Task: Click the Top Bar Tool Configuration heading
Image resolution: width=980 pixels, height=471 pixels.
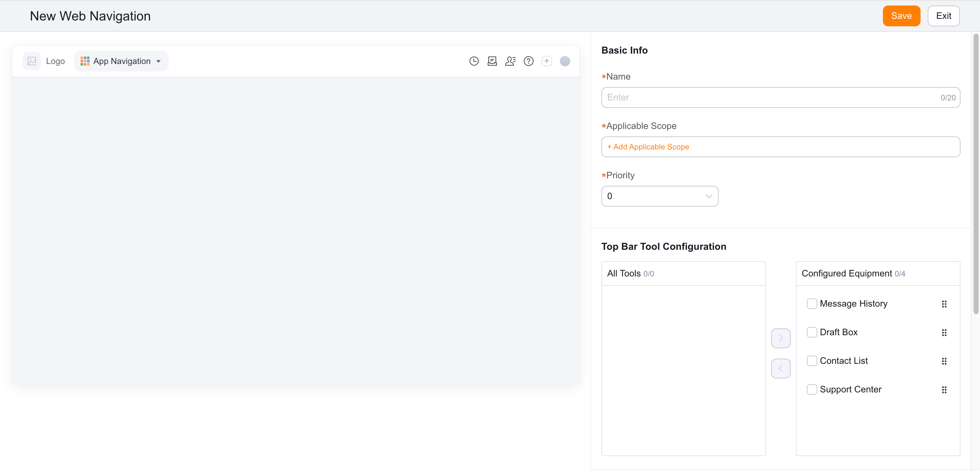Action: 663,246
